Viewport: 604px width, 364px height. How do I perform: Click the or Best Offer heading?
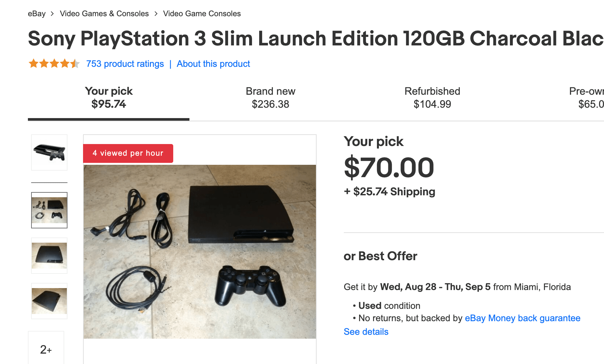tap(380, 256)
